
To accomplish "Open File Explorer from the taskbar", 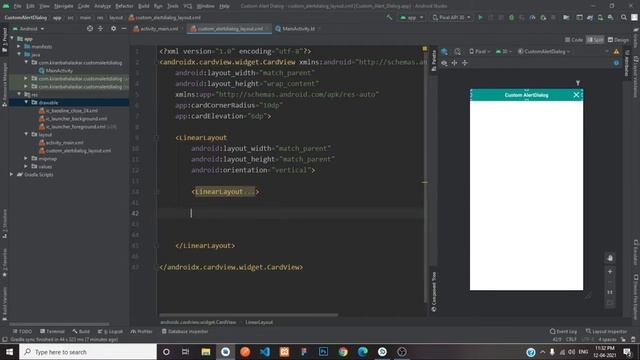I will click(x=206, y=352).
